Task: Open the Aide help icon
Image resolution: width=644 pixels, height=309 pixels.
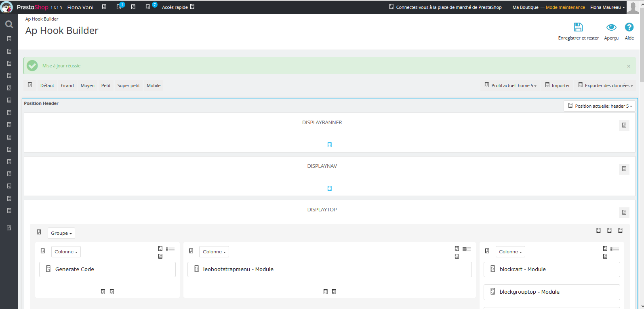Action: (x=629, y=27)
